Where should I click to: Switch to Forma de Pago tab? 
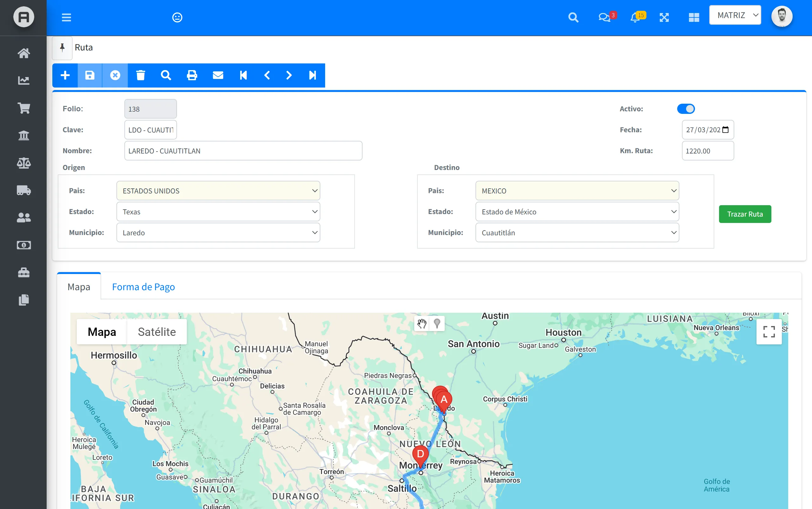(143, 286)
